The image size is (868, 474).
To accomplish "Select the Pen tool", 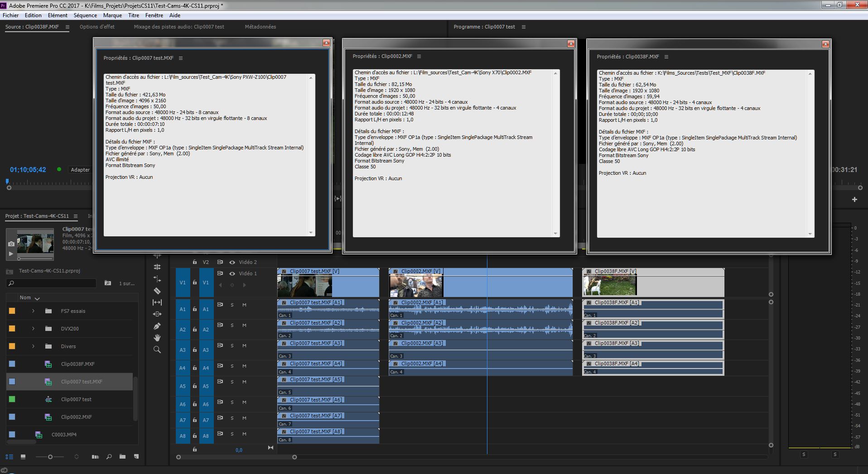I will click(157, 326).
